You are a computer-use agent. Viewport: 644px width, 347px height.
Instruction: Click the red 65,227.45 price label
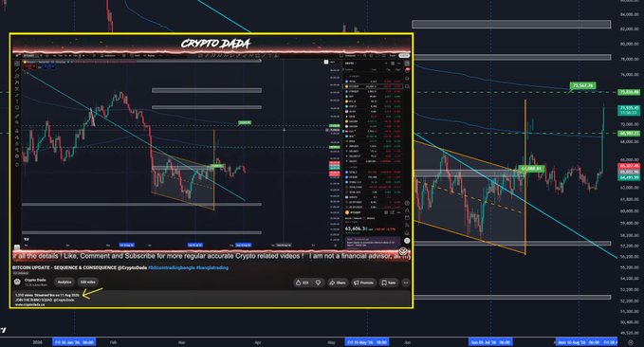pyautogui.click(x=629, y=166)
